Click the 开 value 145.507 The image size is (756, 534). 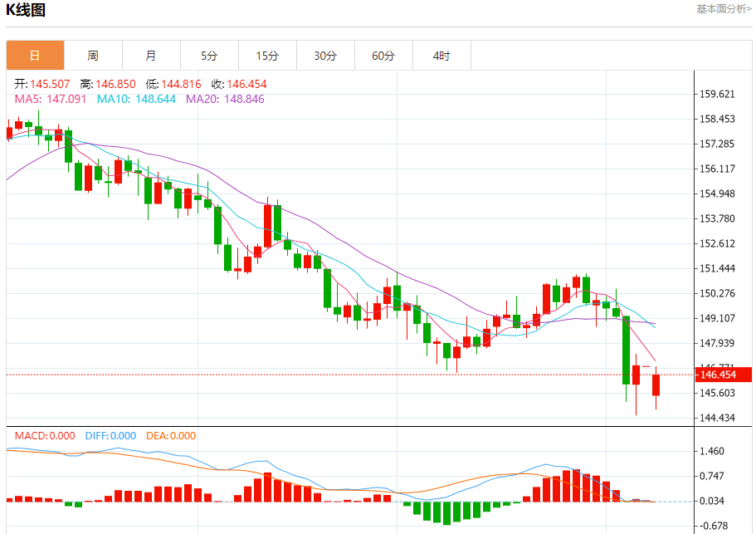point(50,84)
